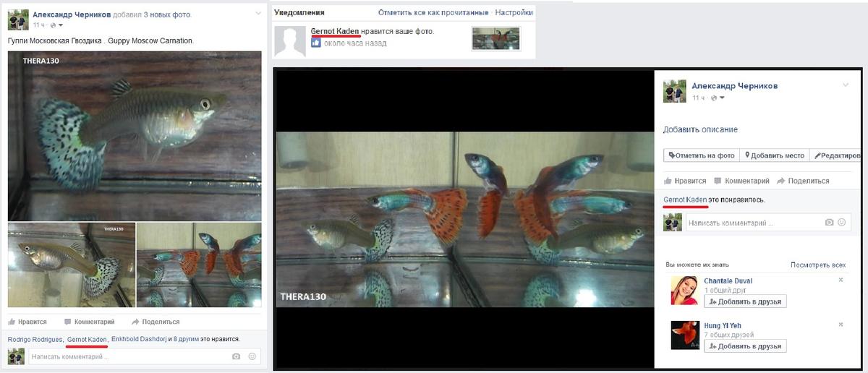The image size is (868, 373).
Task: Expand the options chevron at the photo panel's top right
Action: [x=845, y=85]
